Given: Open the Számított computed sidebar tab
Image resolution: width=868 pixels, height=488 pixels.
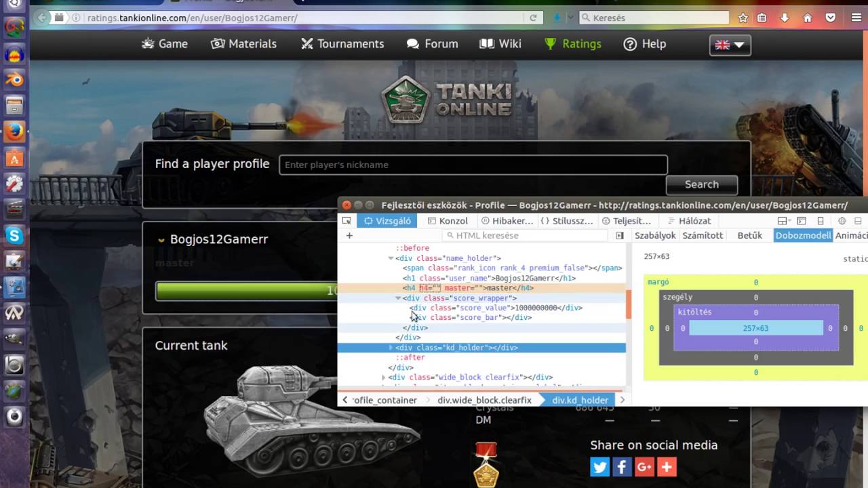Looking at the screenshot, I should [x=703, y=236].
